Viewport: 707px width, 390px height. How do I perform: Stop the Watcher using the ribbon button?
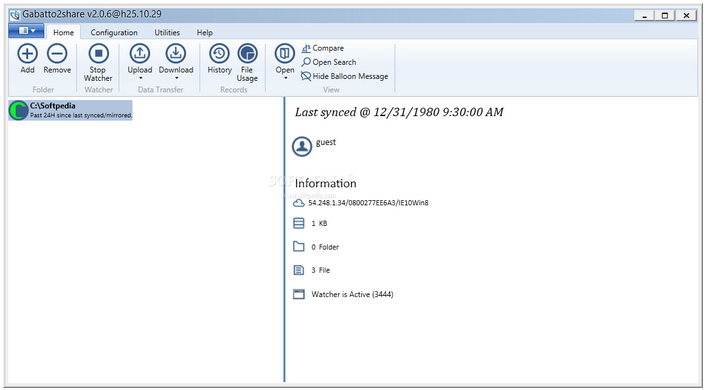coord(98,63)
